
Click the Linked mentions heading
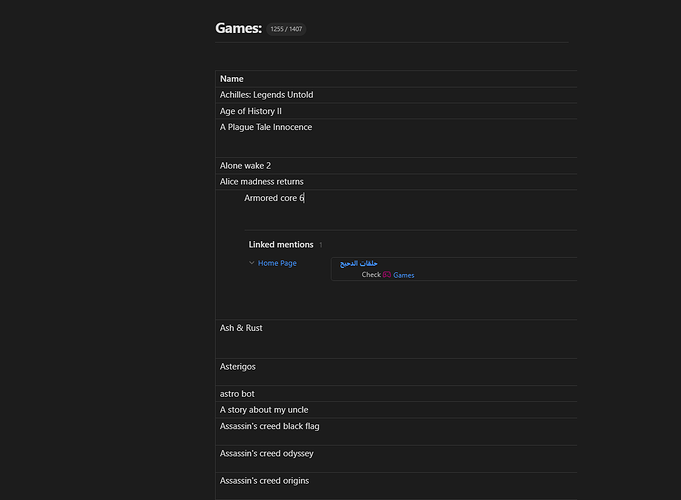[281, 245]
